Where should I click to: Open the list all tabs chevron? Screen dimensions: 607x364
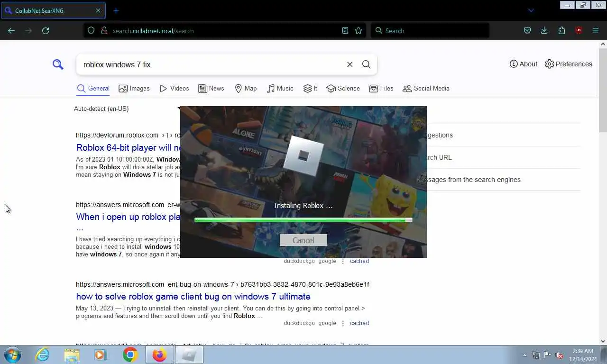point(531,10)
